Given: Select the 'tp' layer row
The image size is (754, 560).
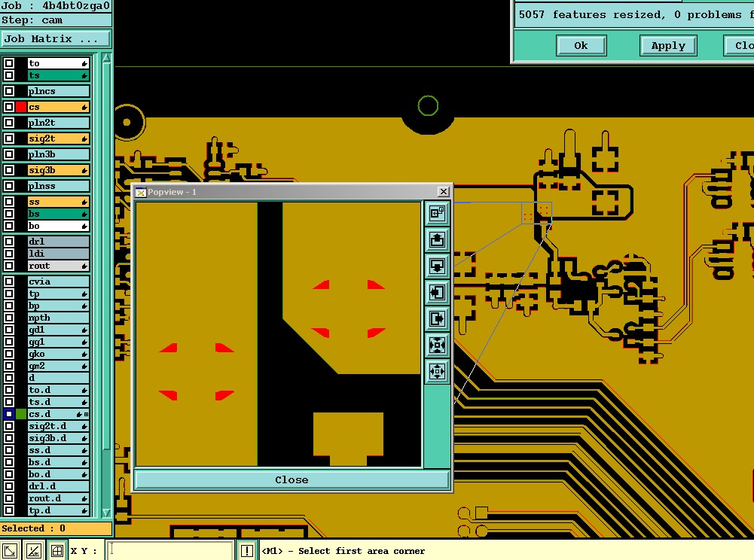Looking at the screenshot, I should click(x=59, y=294).
